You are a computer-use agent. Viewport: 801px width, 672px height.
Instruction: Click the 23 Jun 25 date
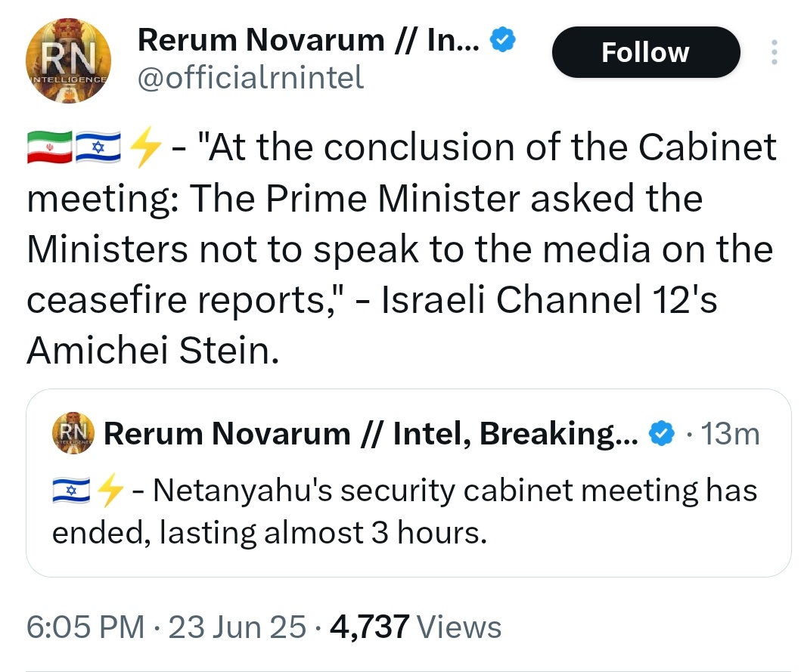click(x=237, y=627)
